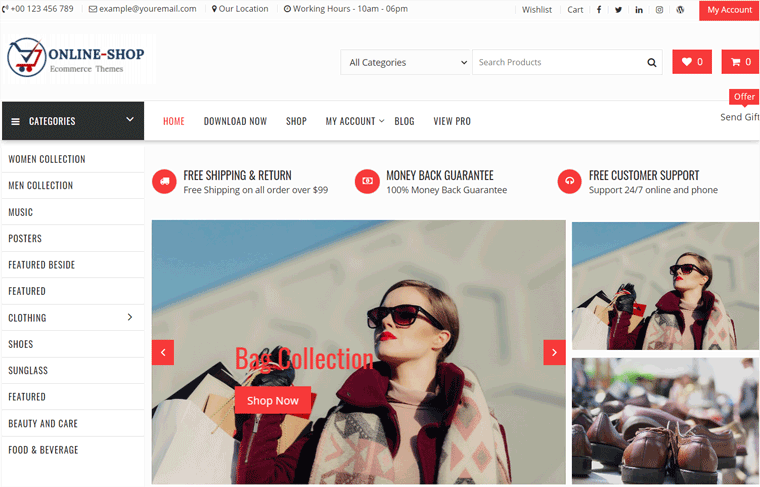Go to Home menu item
The image size is (760, 487).
[174, 121]
